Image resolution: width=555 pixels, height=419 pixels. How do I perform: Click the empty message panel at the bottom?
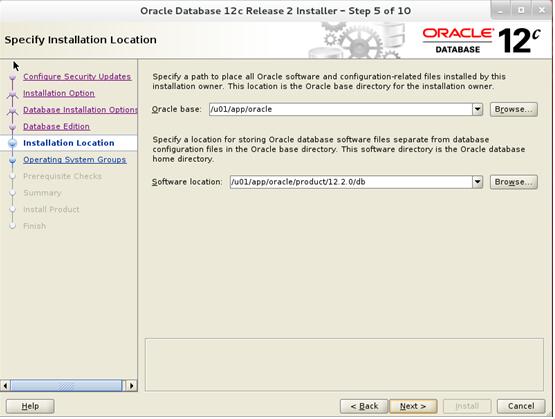coord(344,365)
